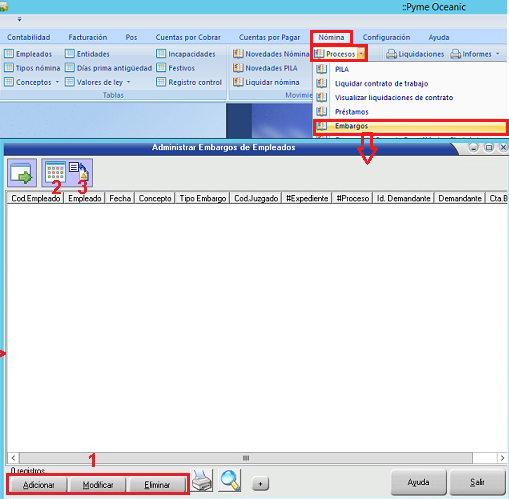Select Liquidar nómina in the ribbon

coord(266,82)
